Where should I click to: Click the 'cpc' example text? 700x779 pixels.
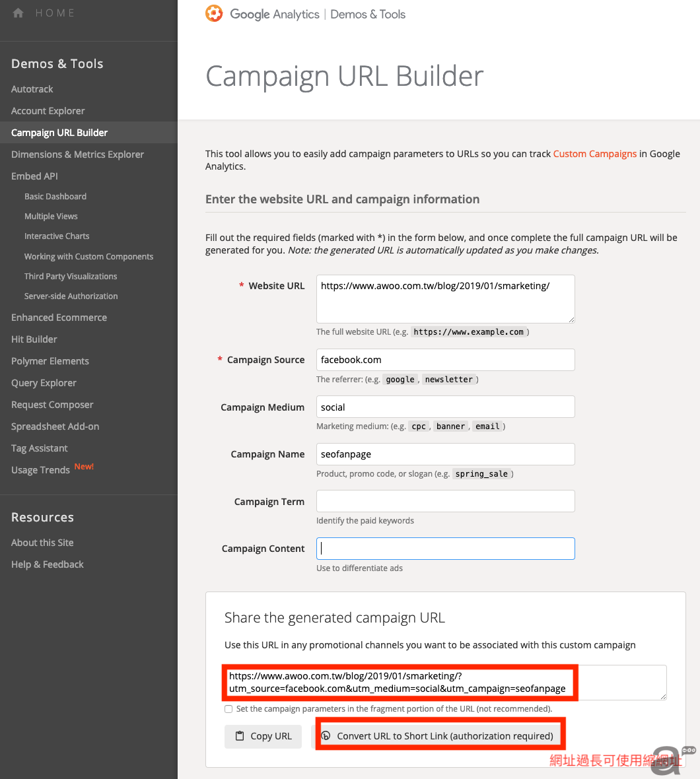pos(418,426)
